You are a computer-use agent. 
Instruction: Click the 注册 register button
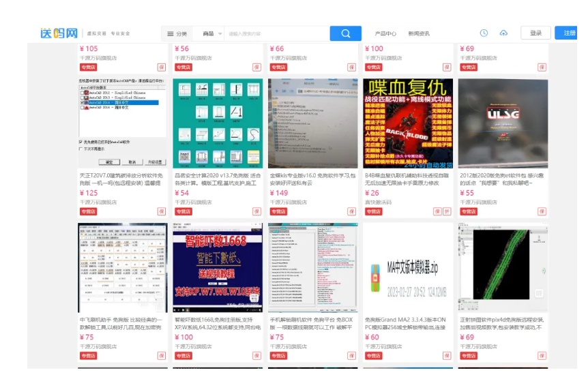[567, 33]
